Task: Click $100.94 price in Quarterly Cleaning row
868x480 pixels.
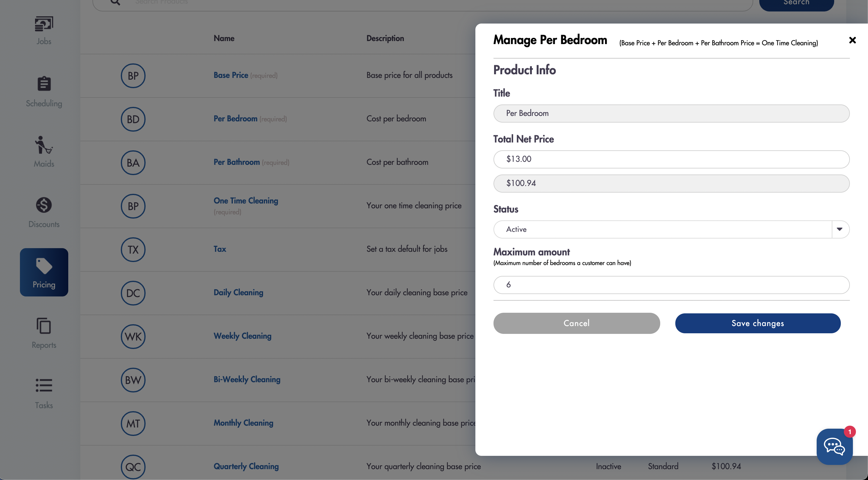Action: (726, 466)
